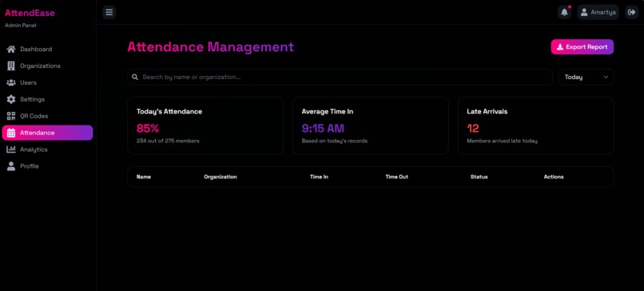Image resolution: width=644 pixels, height=291 pixels.
Task: Go to Organizations page
Action: (47, 66)
